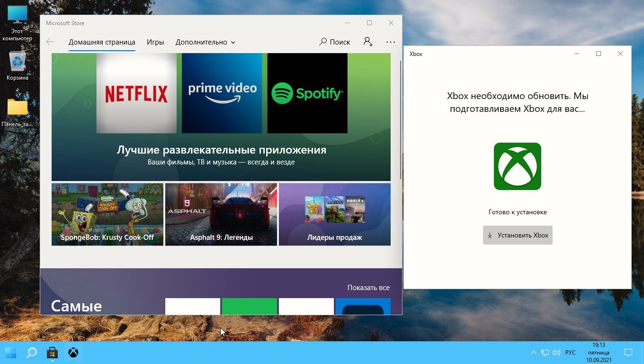Maximize the Xbox window
The width and height of the screenshot is (644, 364).
click(x=599, y=54)
